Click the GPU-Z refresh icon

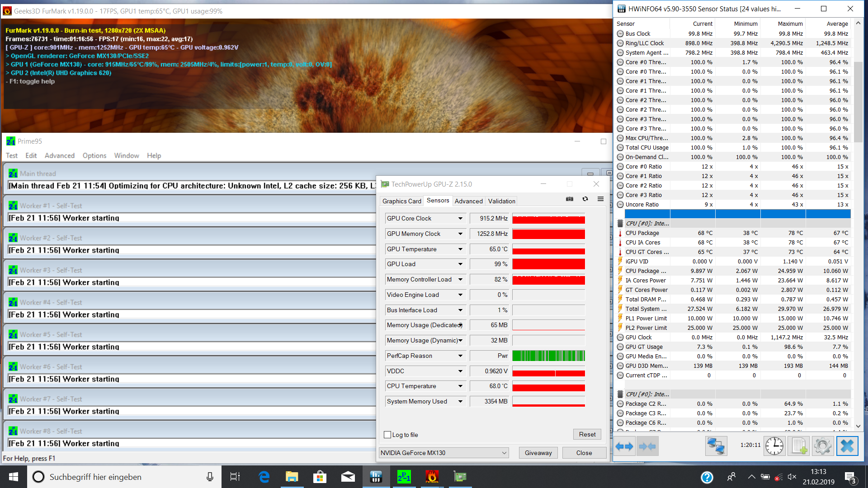pos(585,199)
